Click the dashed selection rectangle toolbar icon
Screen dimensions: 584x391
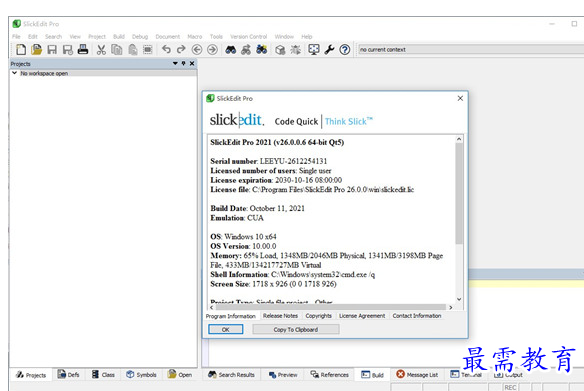click(148, 49)
